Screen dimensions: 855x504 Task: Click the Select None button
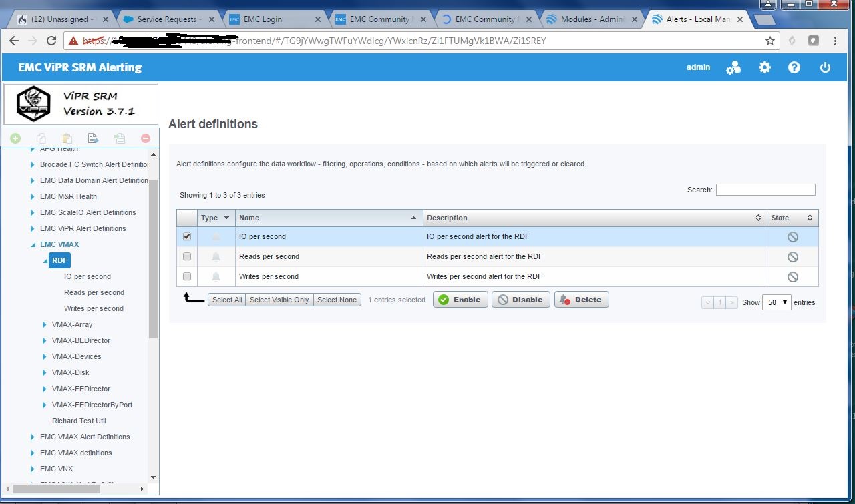pyautogui.click(x=337, y=300)
